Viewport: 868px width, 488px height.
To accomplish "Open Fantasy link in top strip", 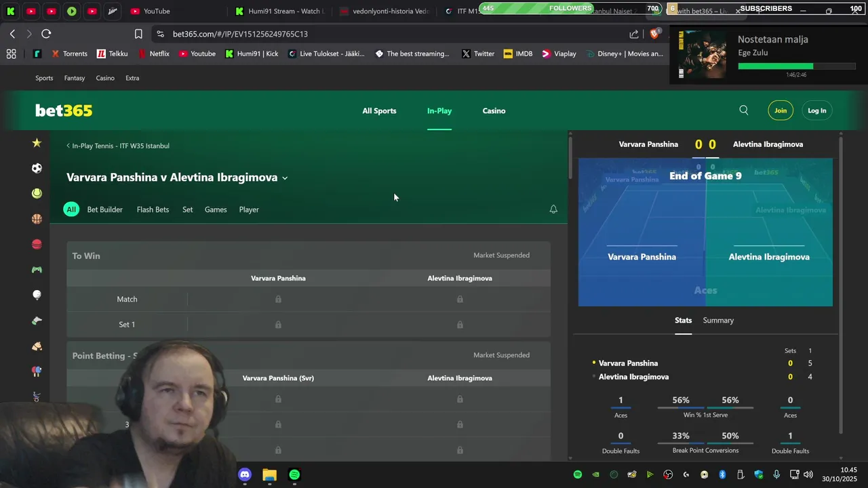I will click(x=75, y=78).
